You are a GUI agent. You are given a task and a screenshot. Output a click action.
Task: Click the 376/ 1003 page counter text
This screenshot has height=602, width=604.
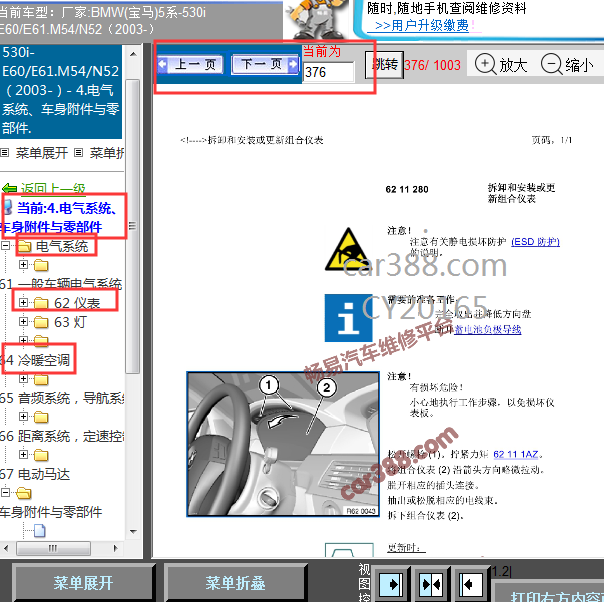click(432, 65)
